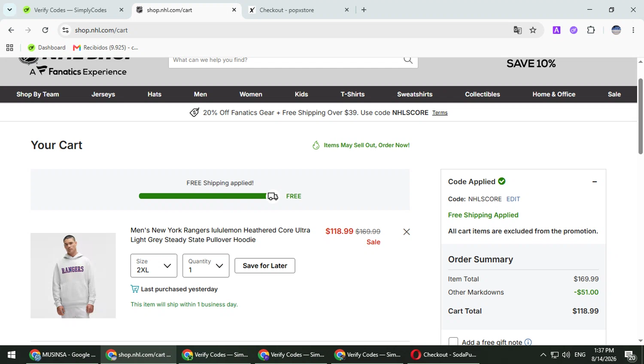The height and width of the screenshot is (364, 644).
Task: Open the network icon in system tray
Action: [x=555, y=355]
